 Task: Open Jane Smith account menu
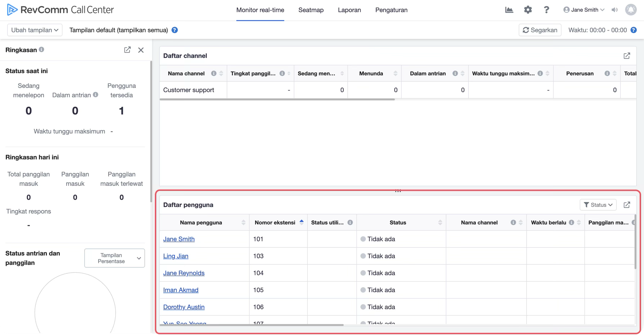tap(584, 10)
